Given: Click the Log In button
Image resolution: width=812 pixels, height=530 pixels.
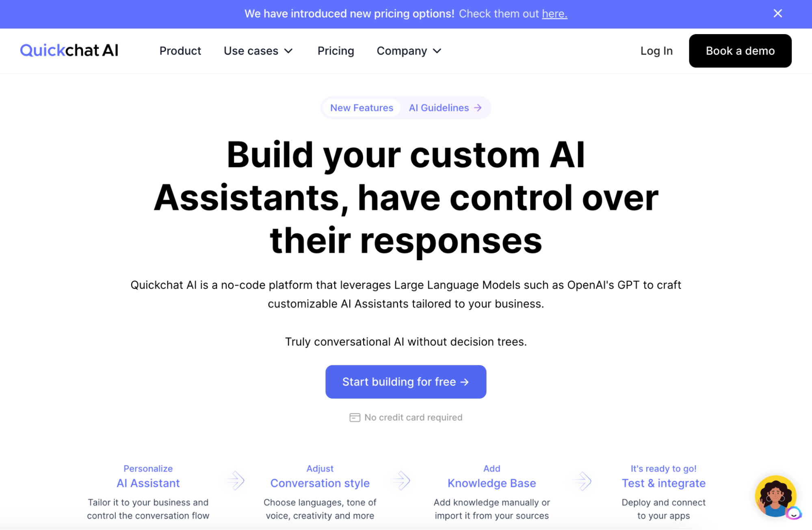Looking at the screenshot, I should pos(656,50).
